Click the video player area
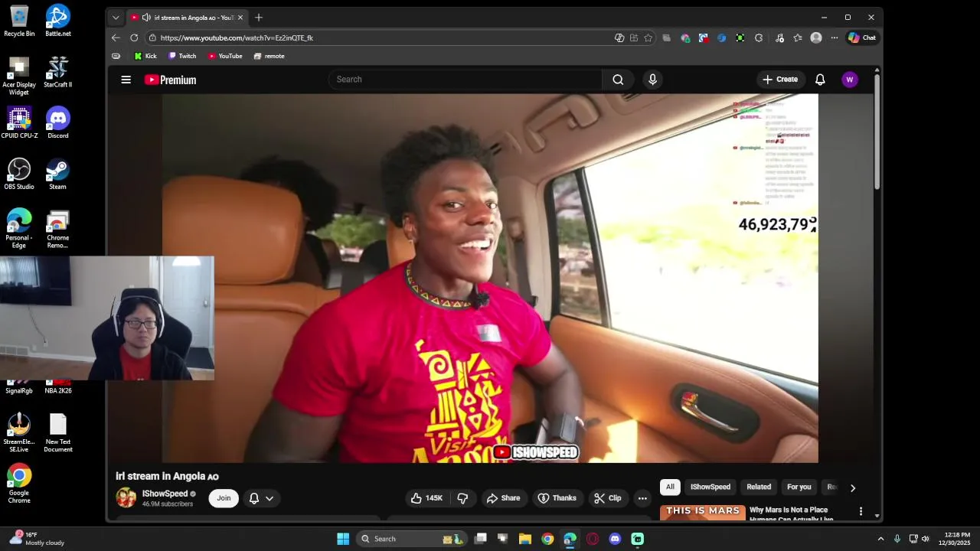The width and height of the screenshot is (980, 551). (x=490, y=279)
